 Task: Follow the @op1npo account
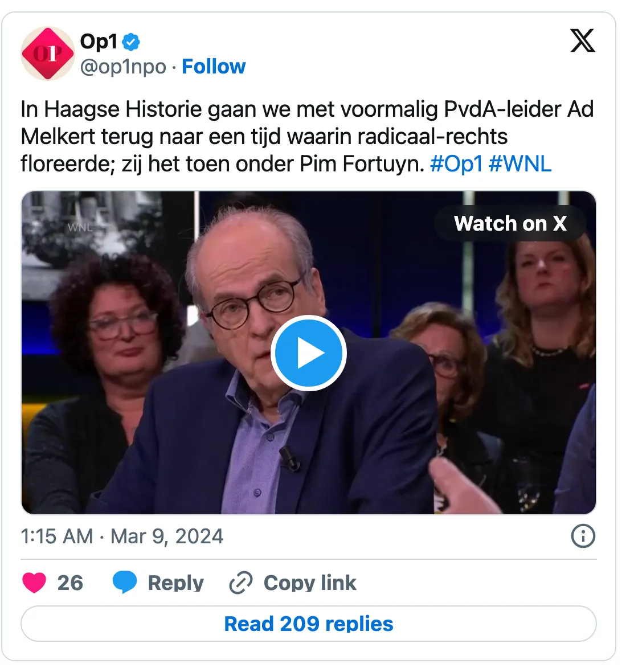click(x=214, y=67)
